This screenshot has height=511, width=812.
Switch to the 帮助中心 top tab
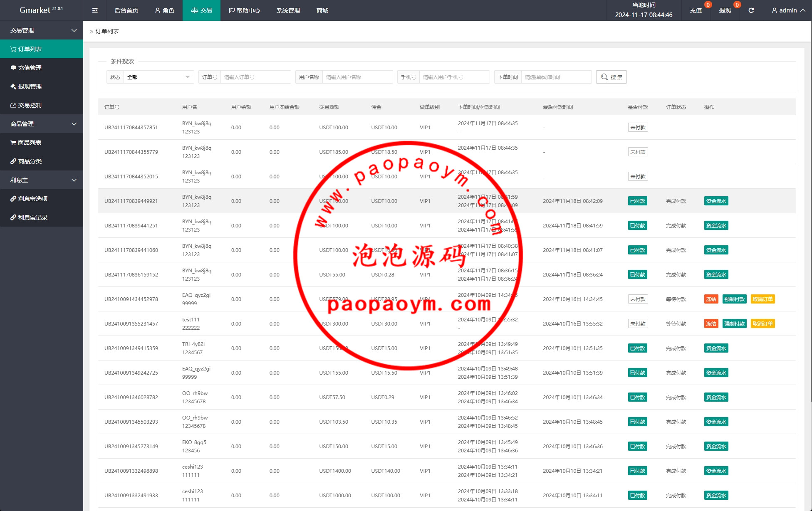[244, 10]
